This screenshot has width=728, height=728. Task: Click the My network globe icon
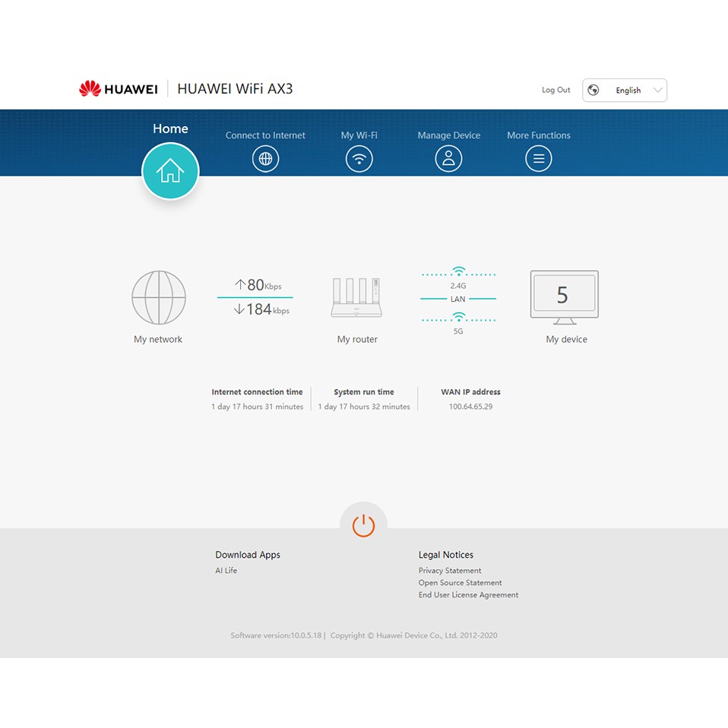[x=158, y=298]
